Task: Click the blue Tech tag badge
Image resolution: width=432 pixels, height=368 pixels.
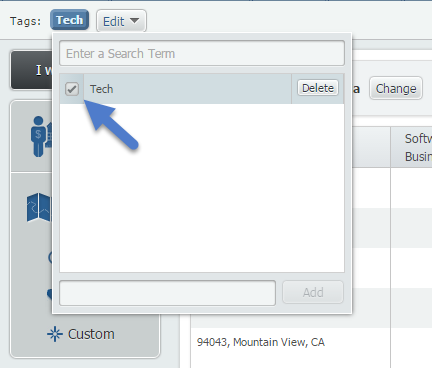Action: pyautogui.click(x=70, y=20)
